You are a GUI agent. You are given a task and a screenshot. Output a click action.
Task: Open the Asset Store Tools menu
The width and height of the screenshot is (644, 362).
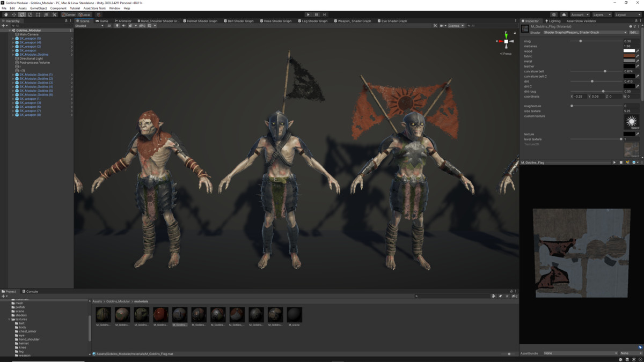coord(94,9)
